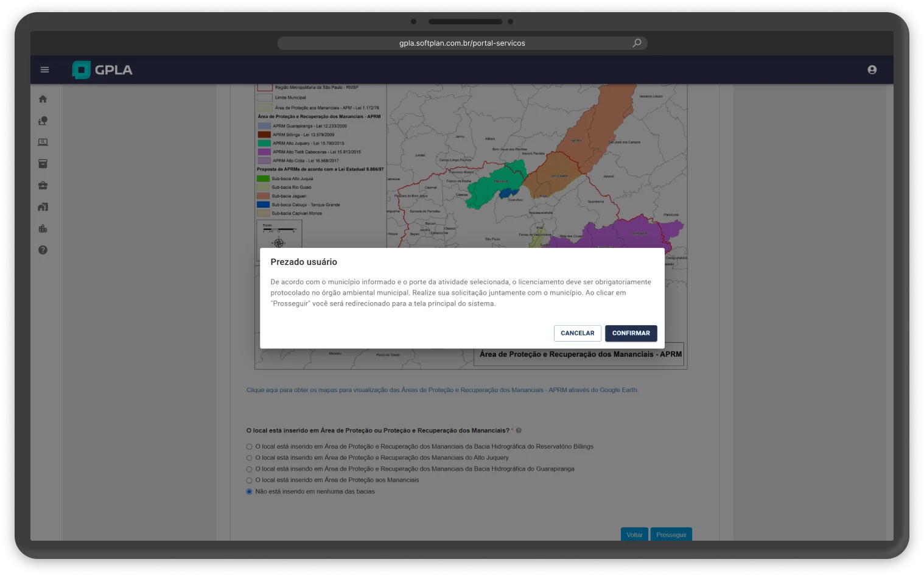Open the user account profile icon
Screen dimensions: 924x576
872,70
